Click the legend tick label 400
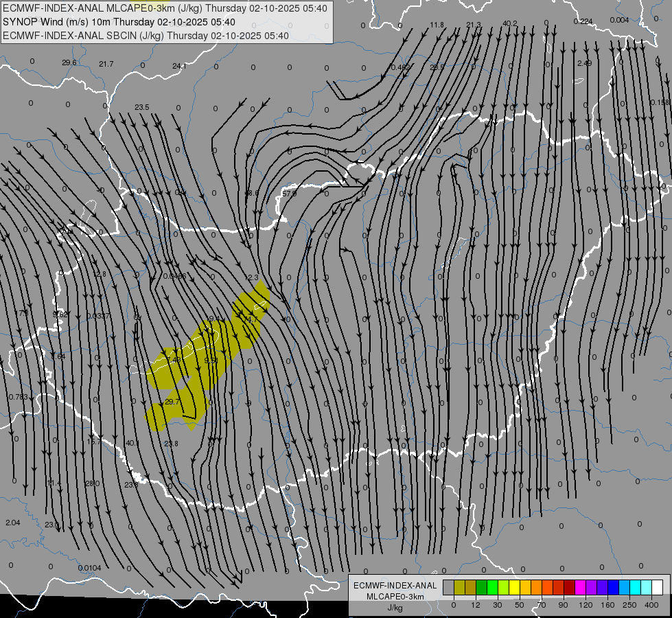The image size is (672, 618). pyautogui.click(x=651, y=605)
